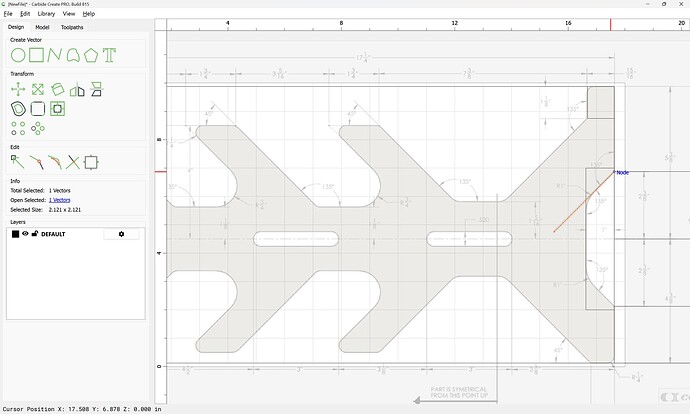690x414 pixels.
Task: Click the Selected Size value 2.121 x 2.121
Action: coord(65,210)
